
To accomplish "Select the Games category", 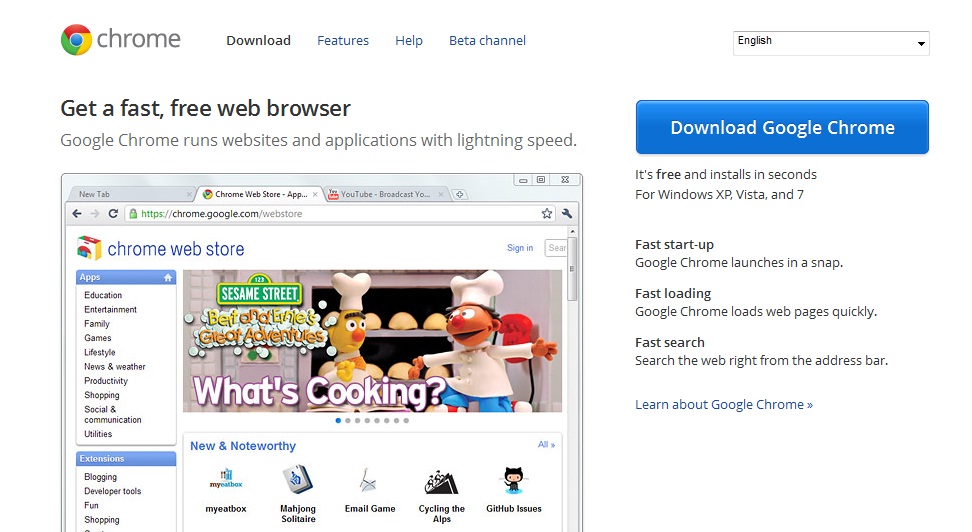I will (x=98, y=338).
